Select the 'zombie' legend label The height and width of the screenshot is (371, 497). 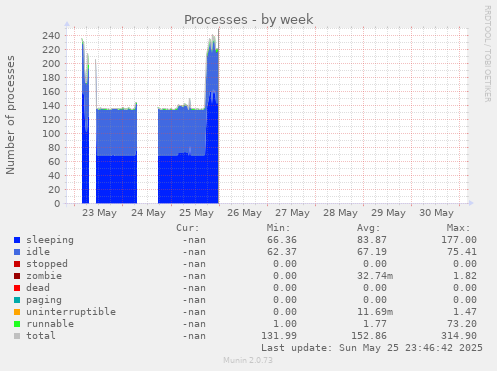[44, 276]
